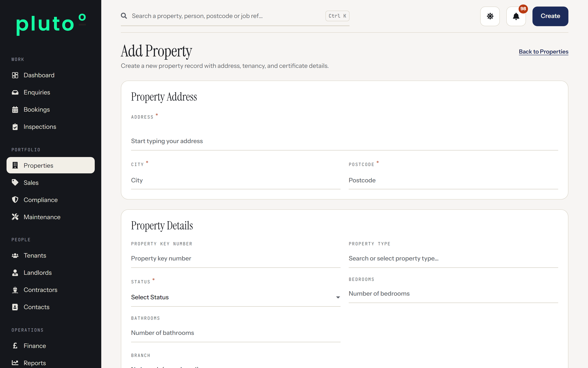
Task: Click the Property key number field
Action: (x=235, y=258)
